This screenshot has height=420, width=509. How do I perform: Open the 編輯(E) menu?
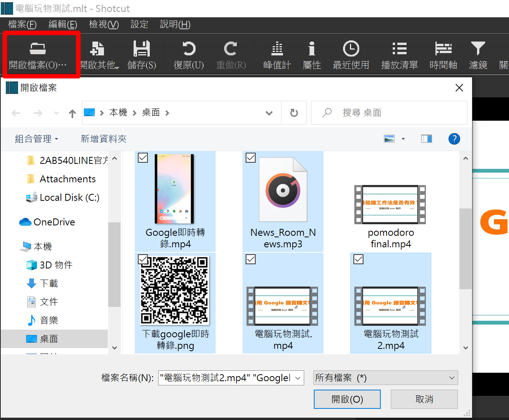[x=63, y=25]
